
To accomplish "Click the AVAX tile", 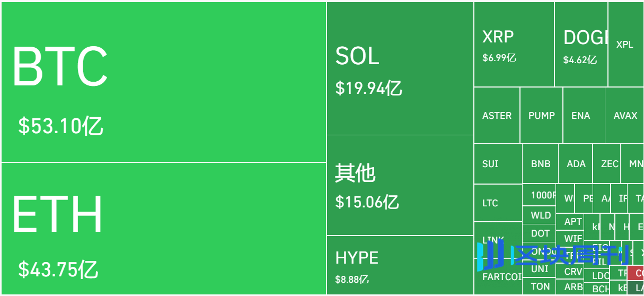I will (625, 116).
